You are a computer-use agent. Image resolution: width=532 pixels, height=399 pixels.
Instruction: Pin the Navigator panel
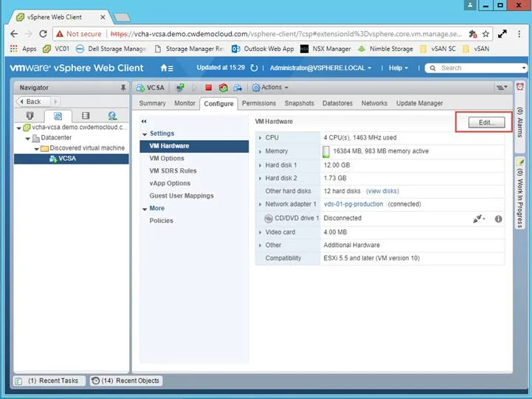point(122,88)
